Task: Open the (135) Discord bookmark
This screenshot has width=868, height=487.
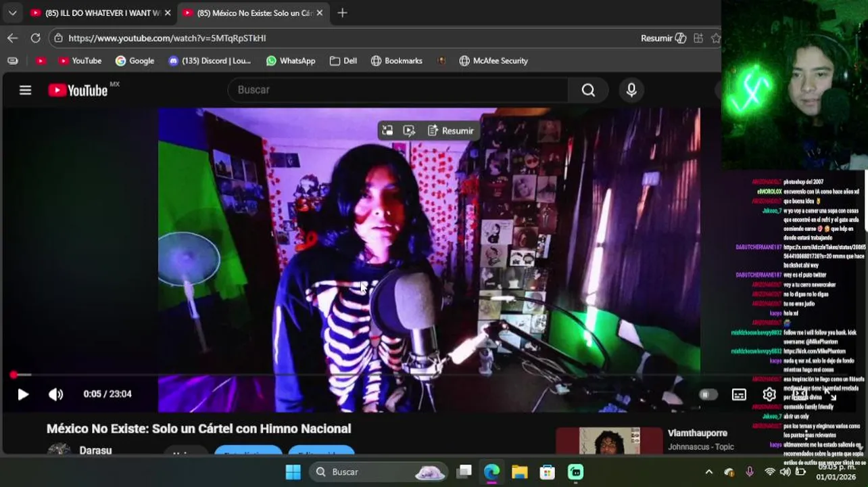Action: (x=210, y=61)
